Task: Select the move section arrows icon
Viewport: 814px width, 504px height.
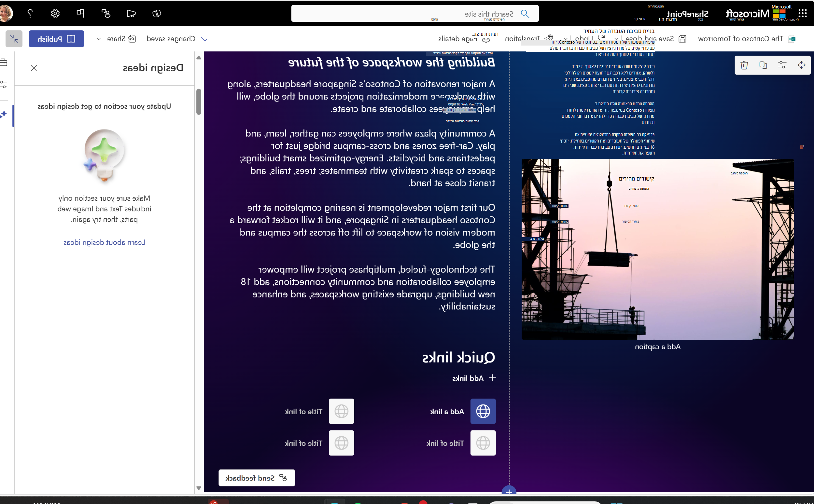Action: tap(801, 65)
